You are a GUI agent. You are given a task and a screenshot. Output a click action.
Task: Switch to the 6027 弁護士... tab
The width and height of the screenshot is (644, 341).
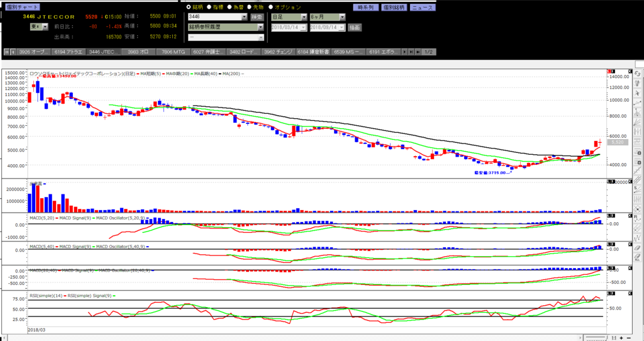coord(209,52)
